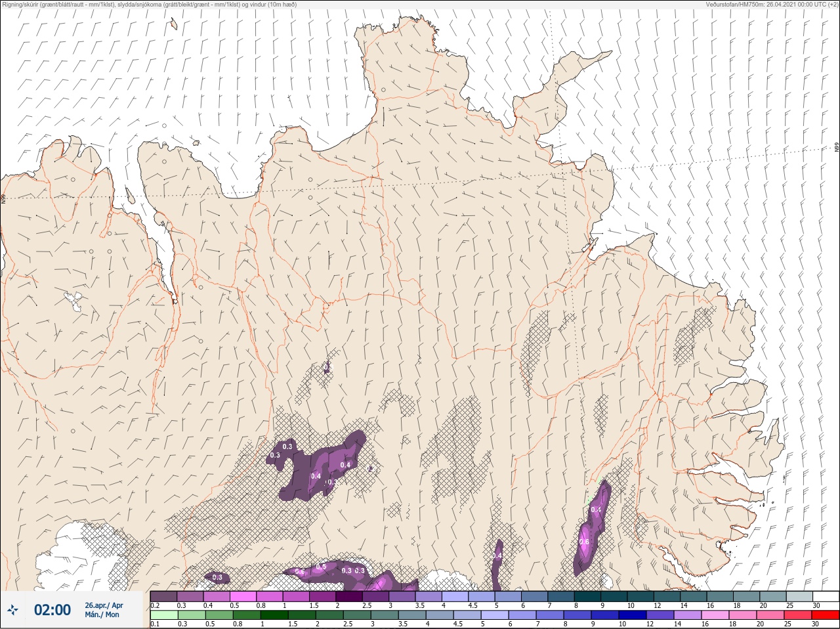This screenshot has height=629, width=840.
Task: Pick the darkest purple snow swatch between 2 and 2.5
Action: pyautogui.click(x=350, y=596)
